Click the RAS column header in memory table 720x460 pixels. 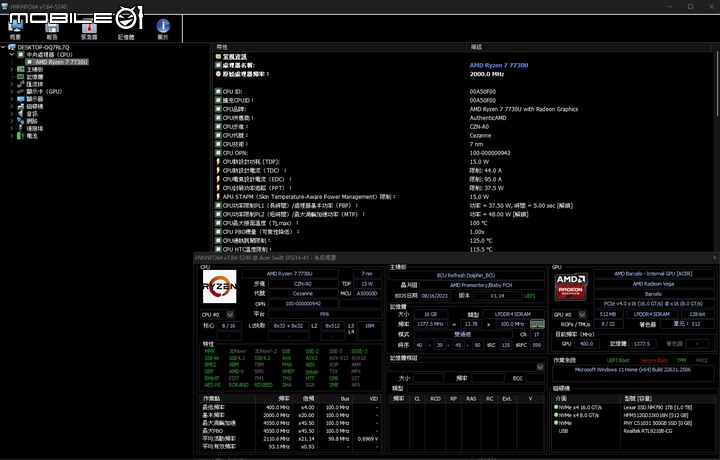[471, 398]
